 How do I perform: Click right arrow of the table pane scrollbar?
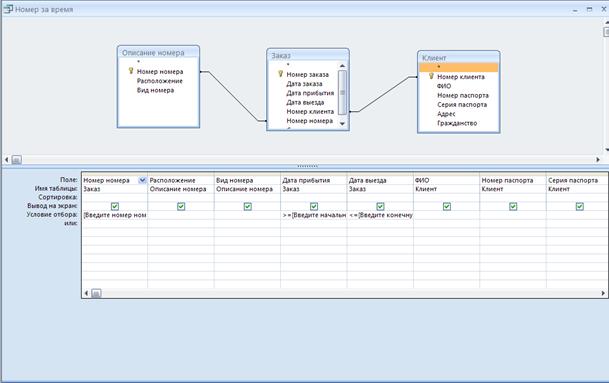598,160
